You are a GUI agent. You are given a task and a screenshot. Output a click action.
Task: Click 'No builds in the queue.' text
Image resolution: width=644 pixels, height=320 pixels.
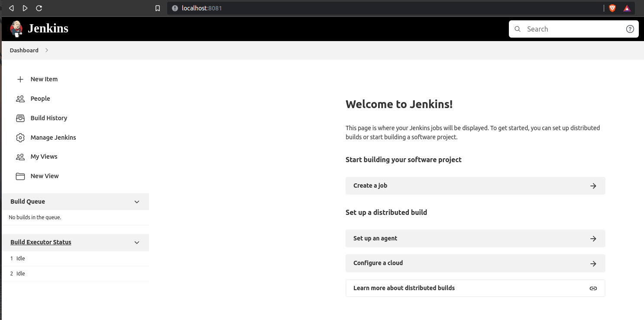pos(35,218)
